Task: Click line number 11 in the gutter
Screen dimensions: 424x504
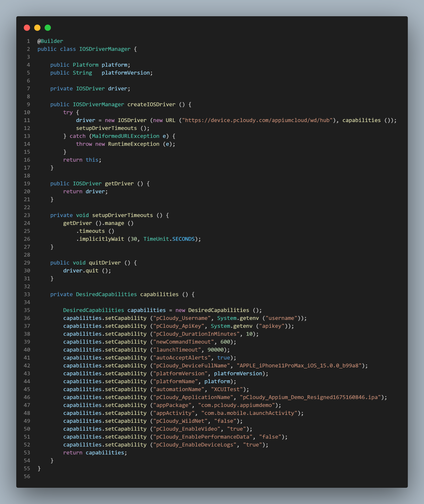Action: (x=27, y=120)
